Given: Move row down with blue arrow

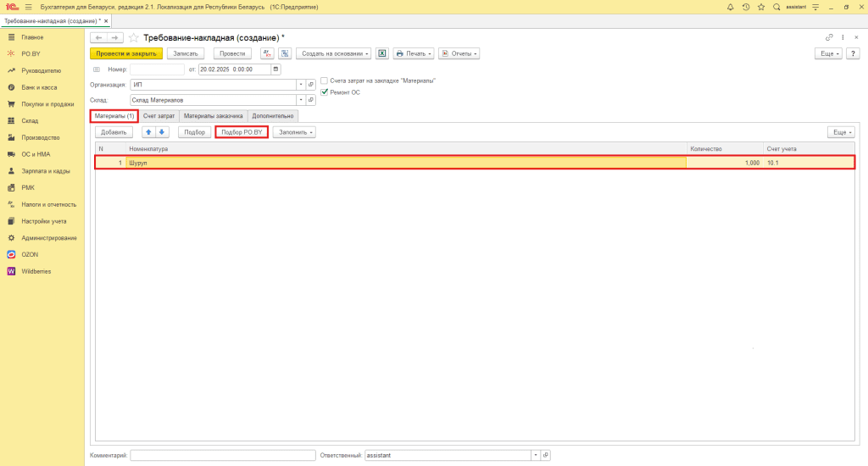Looking at the screenshot, I should 162,132.
